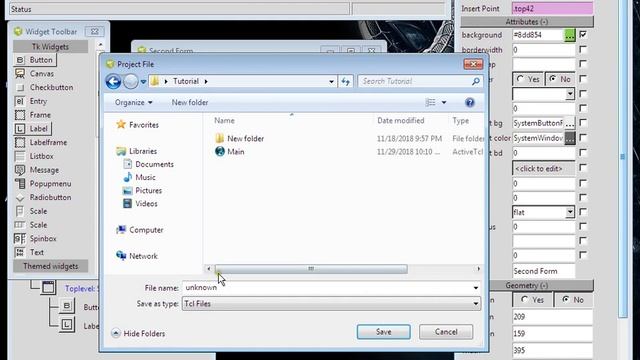Click the click to edit button

(544, 168)
